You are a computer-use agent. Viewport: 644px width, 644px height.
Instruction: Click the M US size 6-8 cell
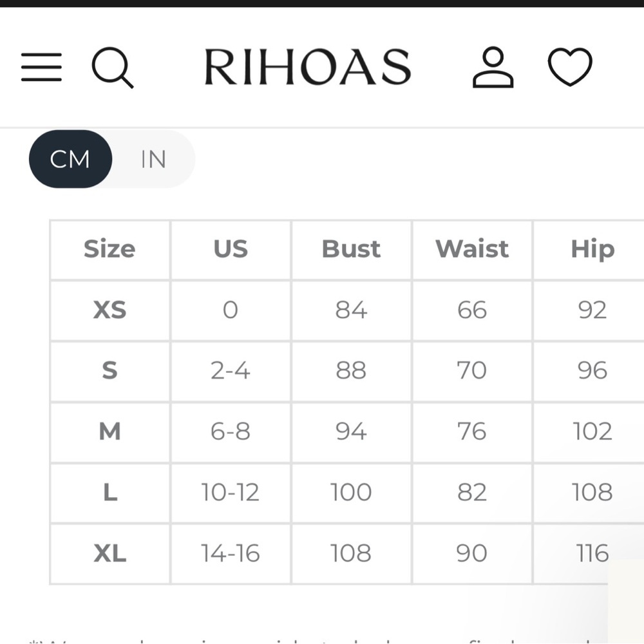(231, 431)
